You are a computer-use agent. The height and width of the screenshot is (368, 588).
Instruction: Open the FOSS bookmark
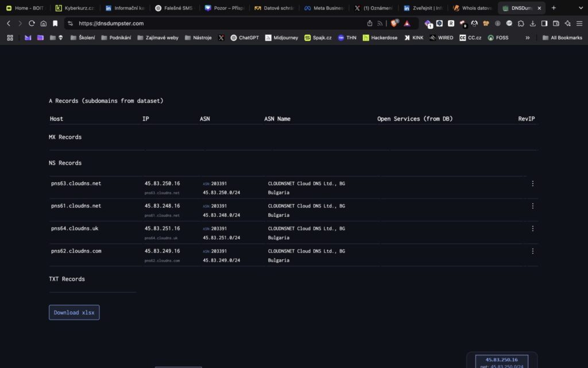click(498, 37)
